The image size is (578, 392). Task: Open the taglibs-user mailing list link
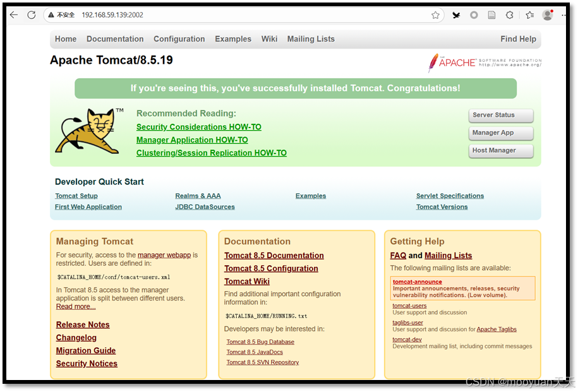(407, 323)
